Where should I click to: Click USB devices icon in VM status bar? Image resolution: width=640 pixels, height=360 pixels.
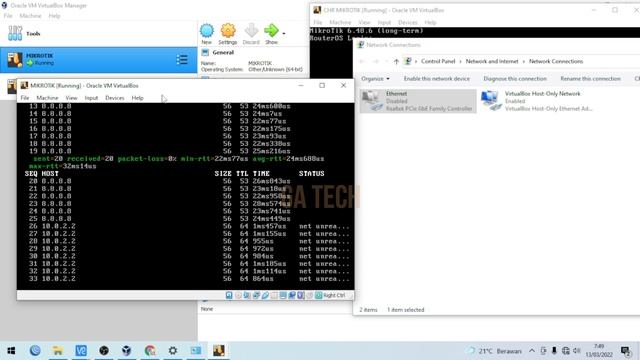265,295
